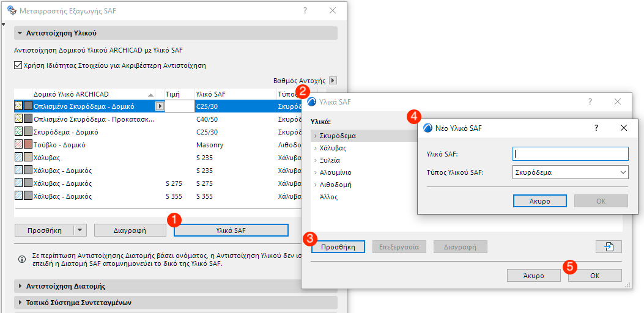Close the Μεταφραστής Εξαγωγής SAF dialog
644x313 pixels.
pos(333,10)
